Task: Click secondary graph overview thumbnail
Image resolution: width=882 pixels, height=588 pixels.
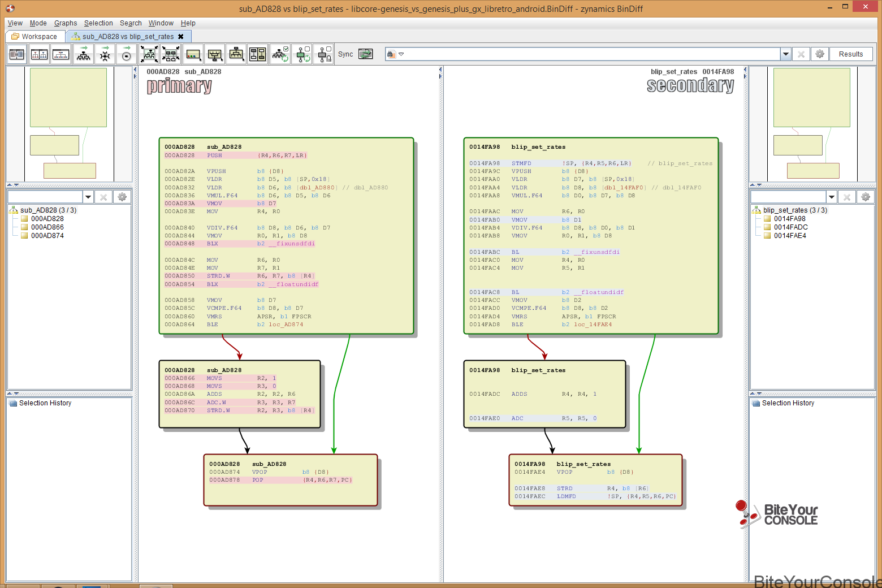Action: pos(812,124)
